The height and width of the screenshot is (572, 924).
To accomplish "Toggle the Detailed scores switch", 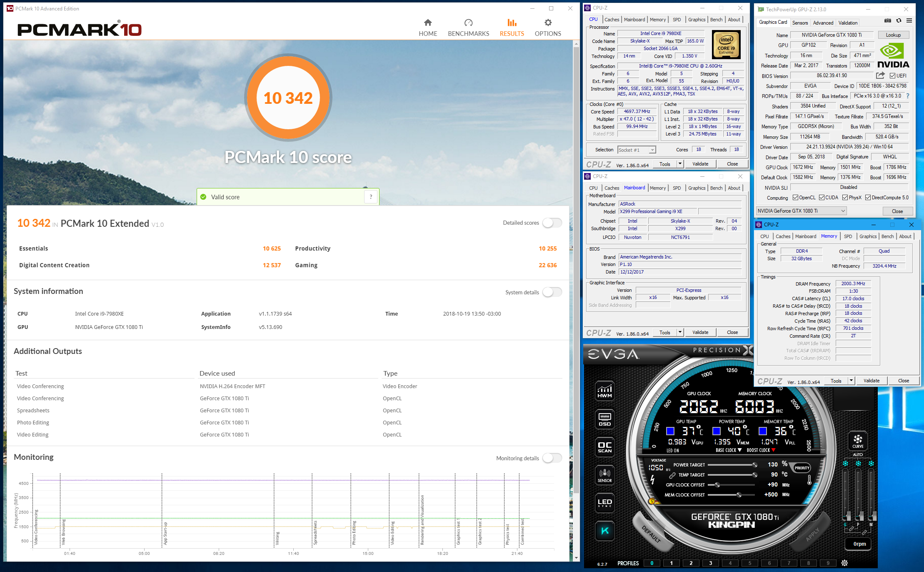I will (x=552, y=223).
